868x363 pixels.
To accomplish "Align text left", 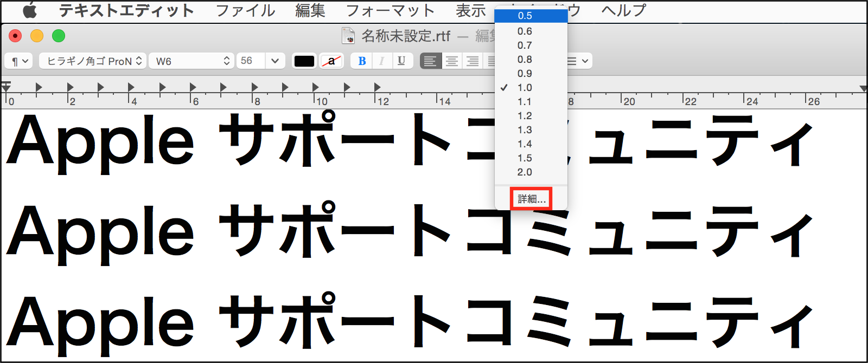I will pos(431,61).
